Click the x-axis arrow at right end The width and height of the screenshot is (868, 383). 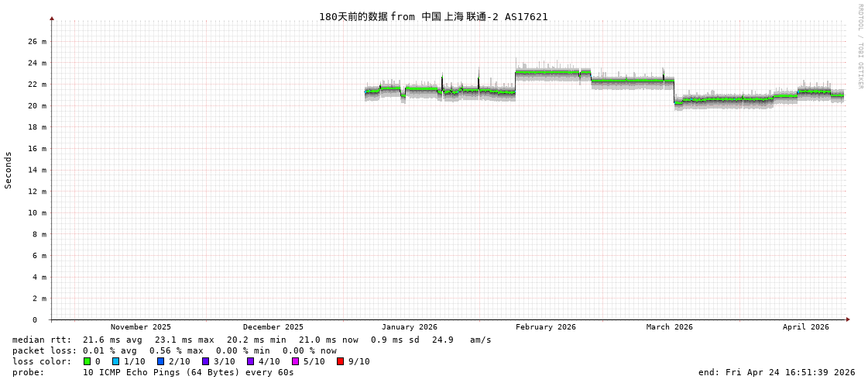tap(848, 319)
